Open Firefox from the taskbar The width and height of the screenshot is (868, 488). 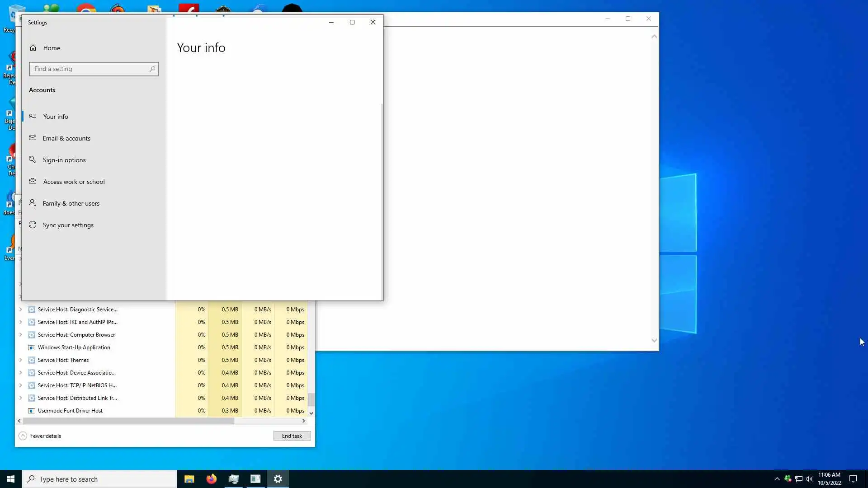tap(211, 479)
